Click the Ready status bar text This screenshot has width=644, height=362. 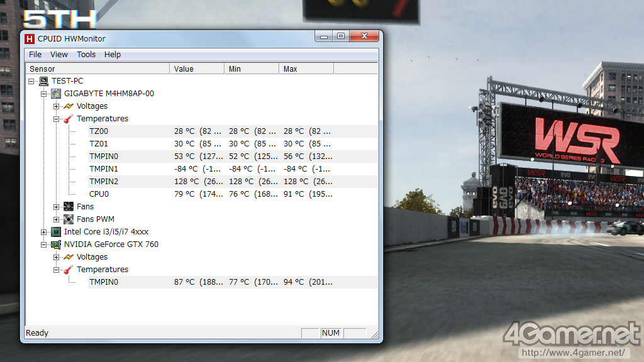click(37, 333)
